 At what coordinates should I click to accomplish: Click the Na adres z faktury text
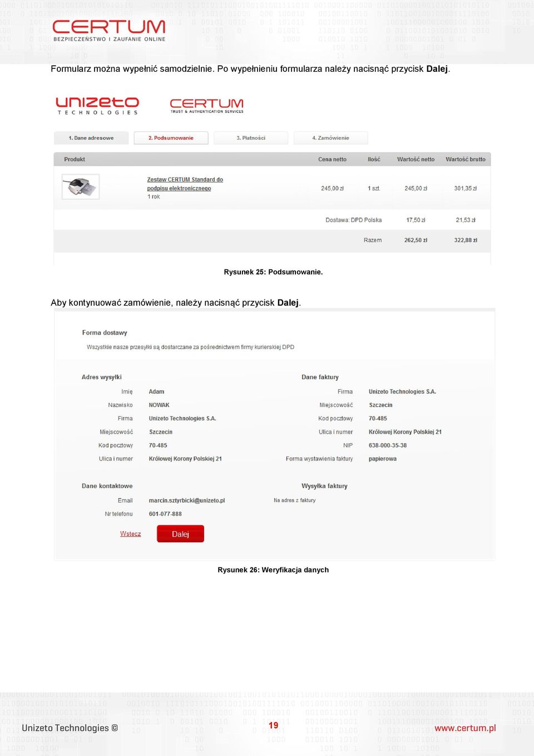(x=294, y=500)
